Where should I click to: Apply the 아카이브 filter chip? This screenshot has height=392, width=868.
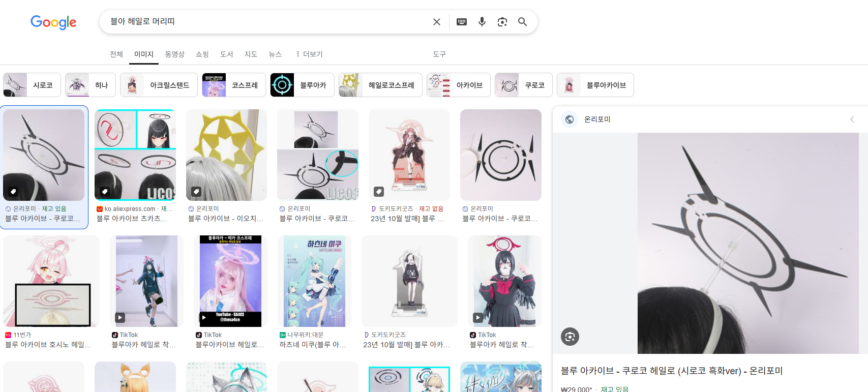(x=459, y=85)
